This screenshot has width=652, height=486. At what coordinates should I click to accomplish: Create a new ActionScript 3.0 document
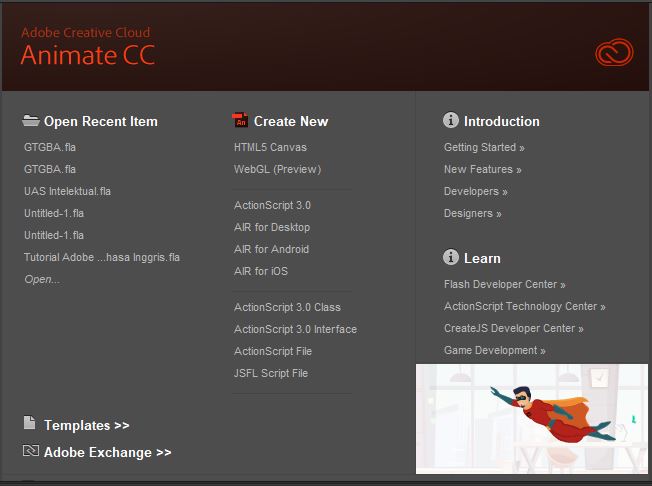[x=272, y=205]
